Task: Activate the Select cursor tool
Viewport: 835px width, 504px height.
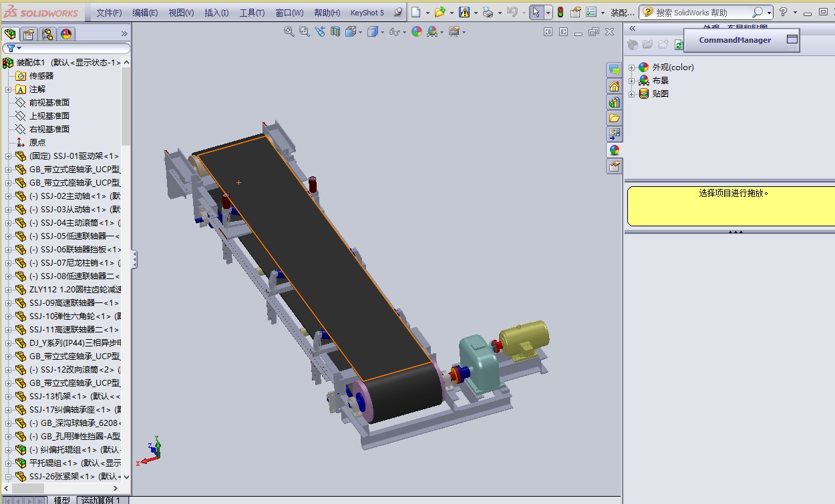Action: click(x=536, y=12)
